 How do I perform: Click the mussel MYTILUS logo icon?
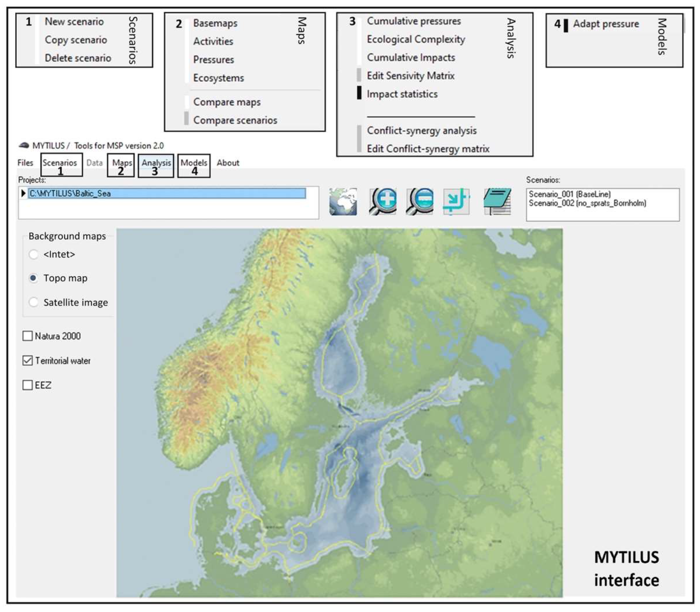point(23,145)
